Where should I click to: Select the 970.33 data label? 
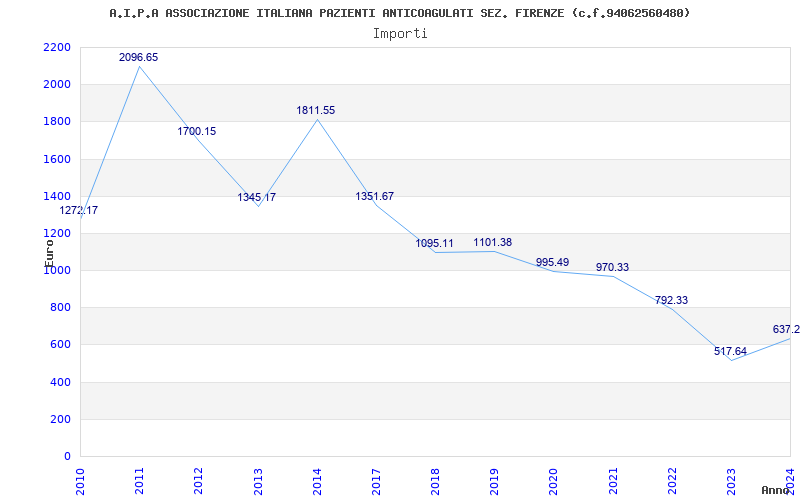[612, 268]
